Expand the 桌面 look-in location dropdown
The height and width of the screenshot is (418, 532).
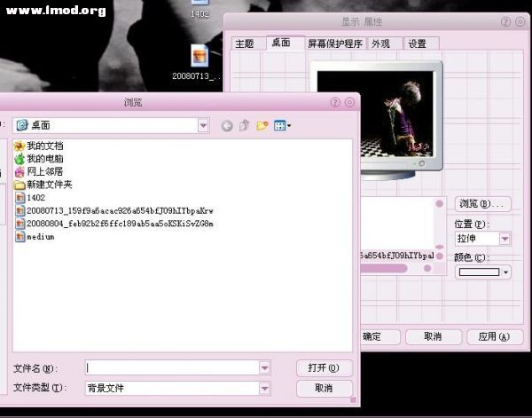203,126
